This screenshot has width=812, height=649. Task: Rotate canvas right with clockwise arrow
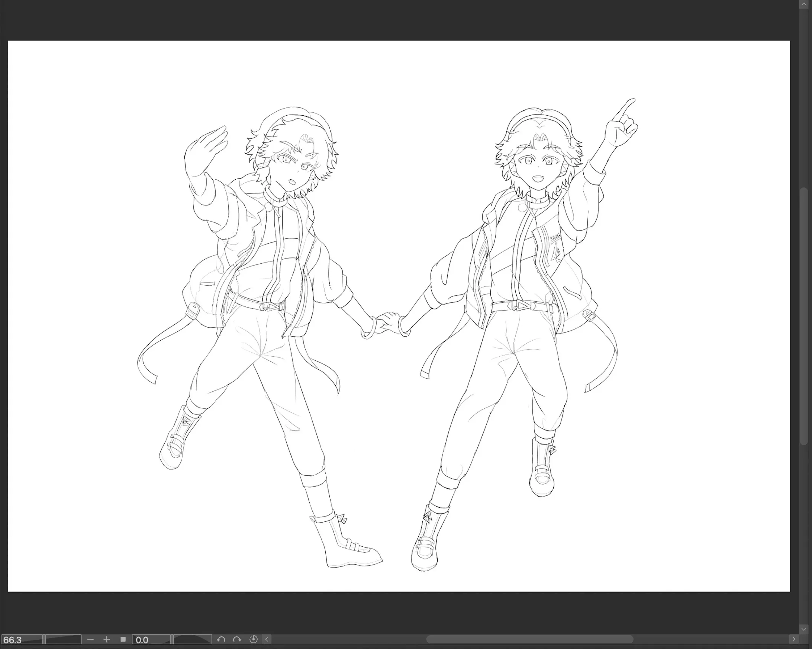[x=237, y=639]
